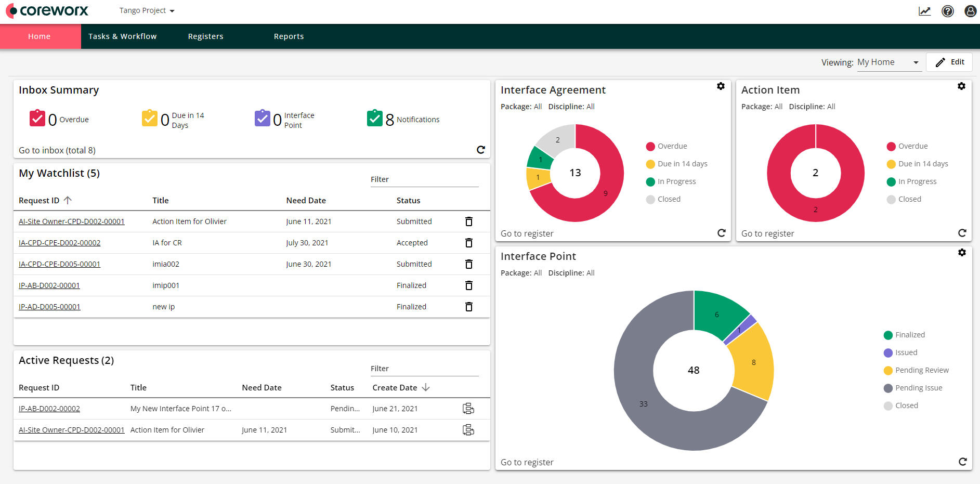Click the purple Interface Point inbox icon

pos(263,119)
